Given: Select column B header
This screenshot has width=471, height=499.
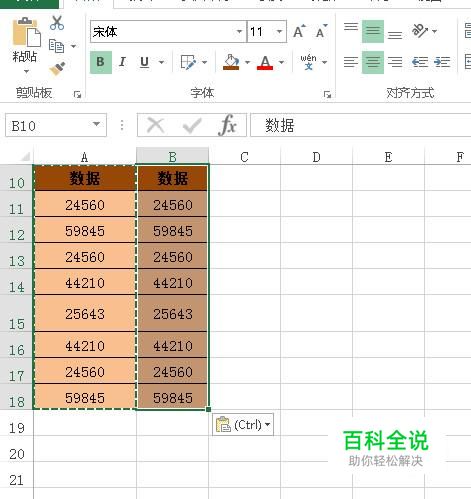Looking at the screenshot, I should point(172,157).
